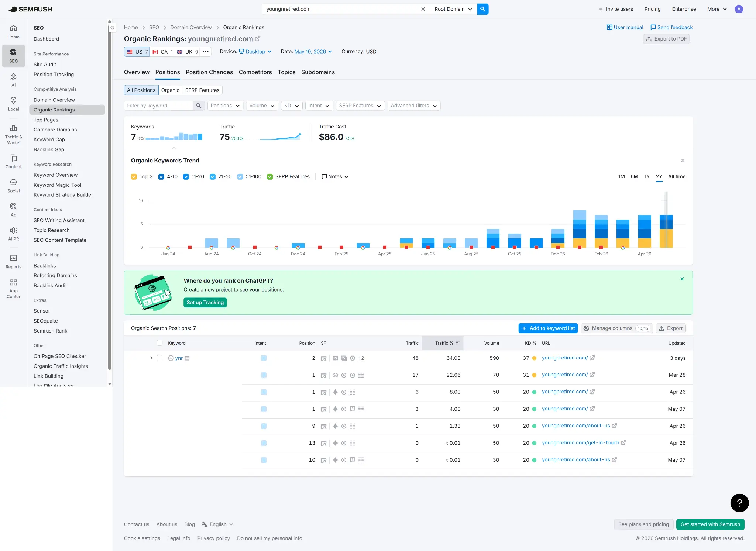
Task: Open the Local section in sidebar
Action: 13,104
